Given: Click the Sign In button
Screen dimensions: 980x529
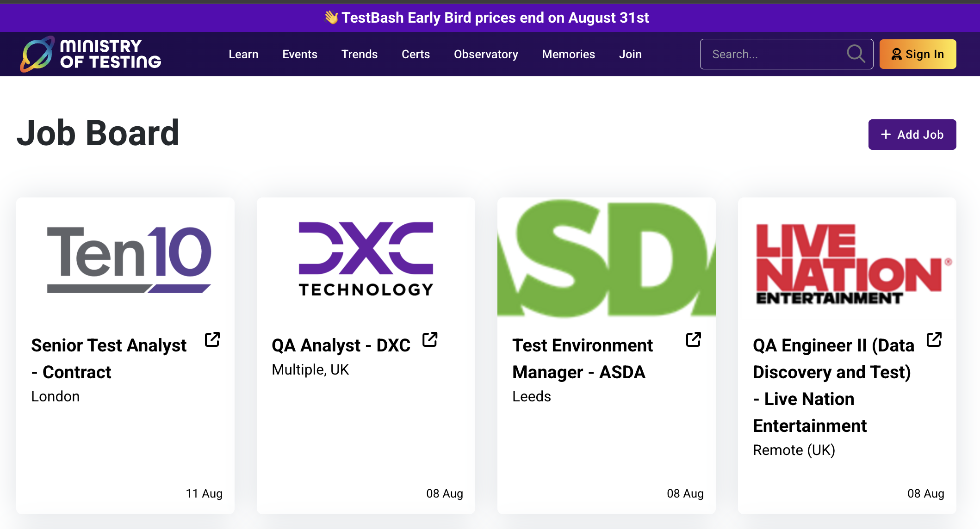Looking at the screenshot, I should [918, 54].
